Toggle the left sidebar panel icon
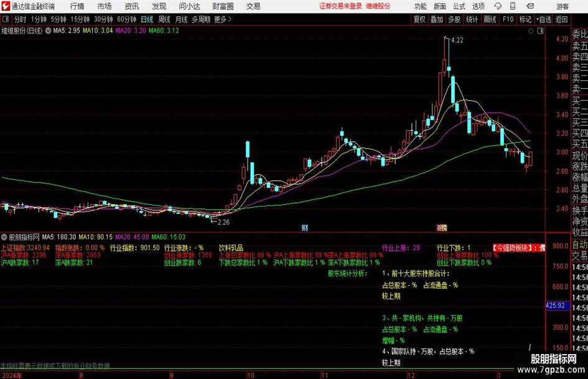 tap(6, 19)
